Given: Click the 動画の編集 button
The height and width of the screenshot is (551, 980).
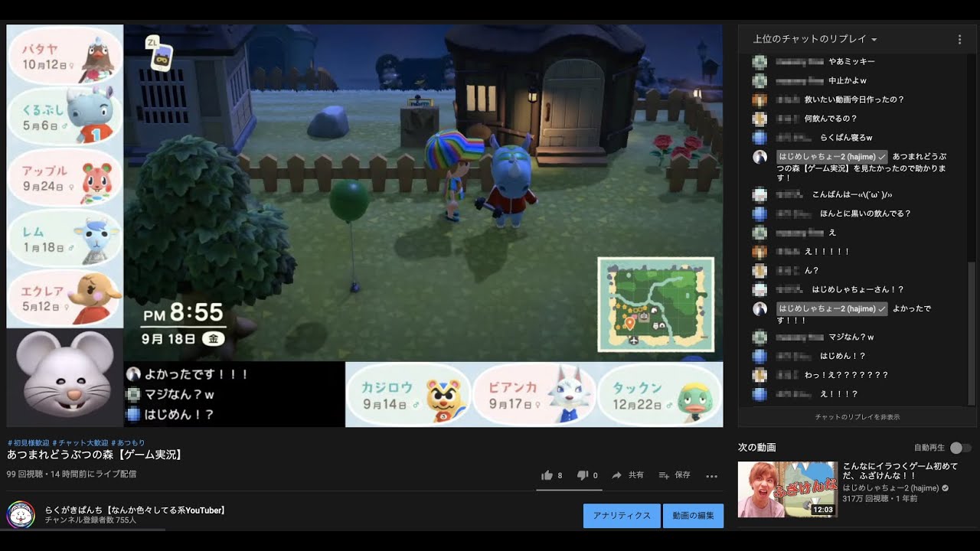Looking at the screenshot, I should coord(693,516).
